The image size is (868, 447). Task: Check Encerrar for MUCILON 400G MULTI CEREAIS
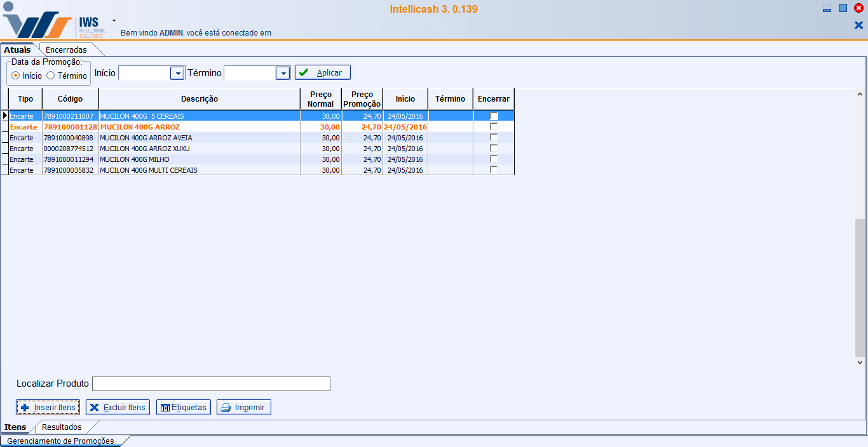pyautogui.click(x=494, y=170)
